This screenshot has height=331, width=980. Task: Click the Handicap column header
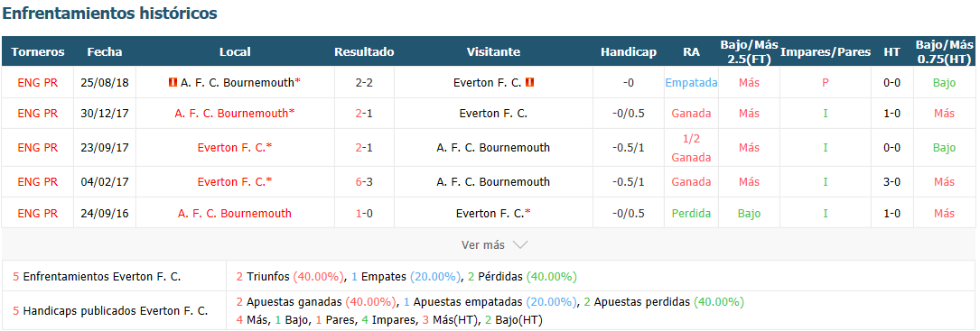(x=628, y=51)
